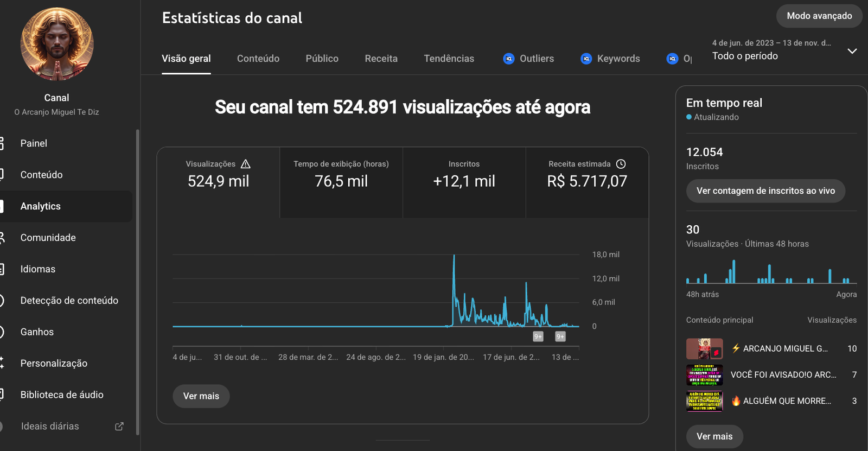Switch to the Conteúdo analytics tab
Viewport: 868px width, 451px height.
[x=258, y=59]
